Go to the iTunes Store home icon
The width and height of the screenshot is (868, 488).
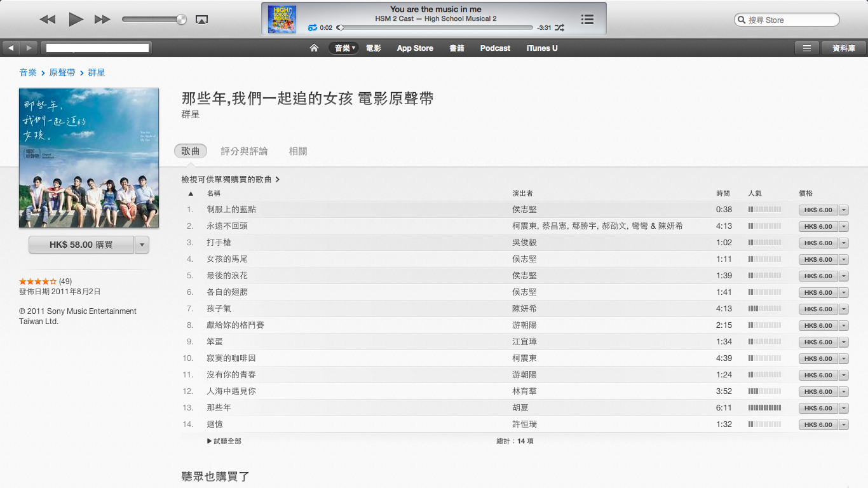coord(314,48)
